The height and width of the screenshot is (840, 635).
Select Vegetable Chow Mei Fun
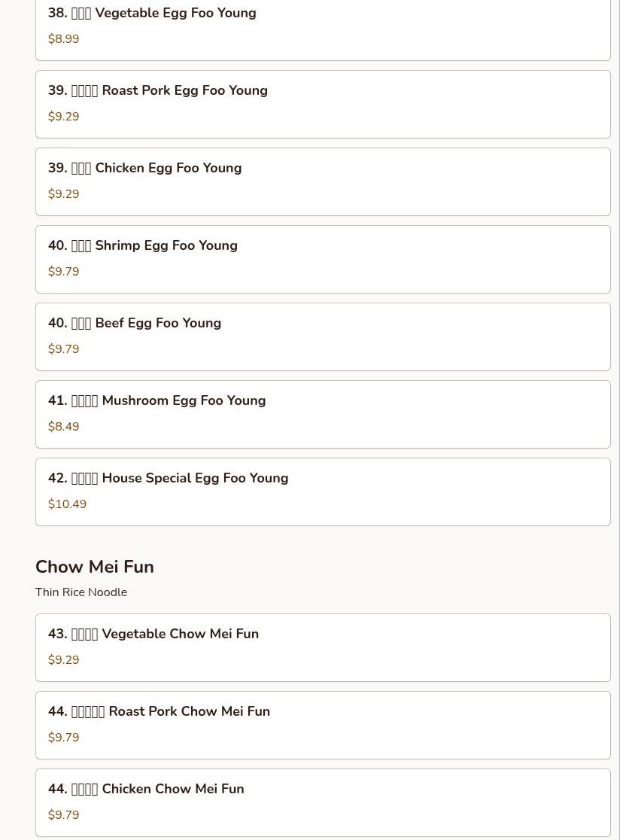[179, 635]
